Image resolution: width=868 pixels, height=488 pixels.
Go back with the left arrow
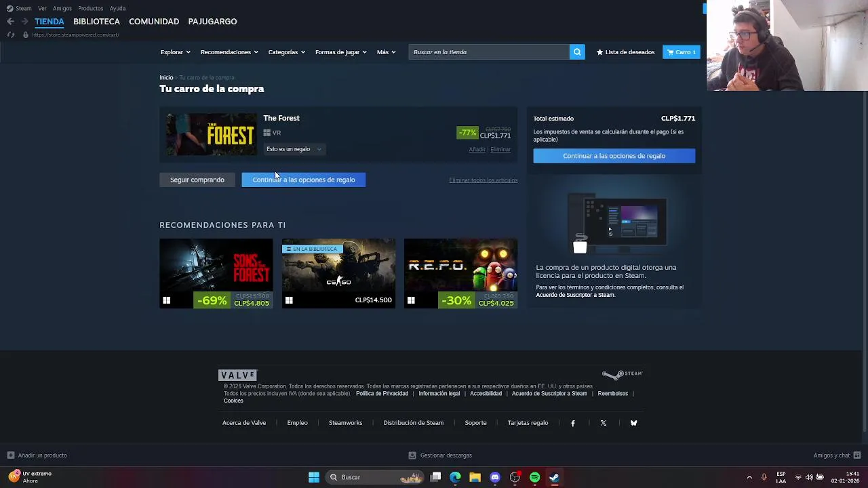[10, 22]
